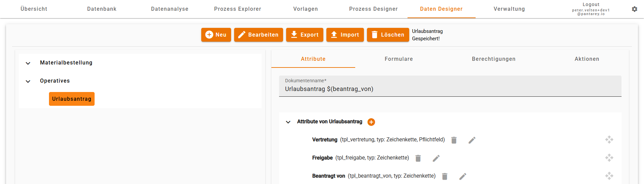Viewport: 644px width, 184px height.
Task: Delete the Beantragt von attribute
Action: tap(445, 176)
